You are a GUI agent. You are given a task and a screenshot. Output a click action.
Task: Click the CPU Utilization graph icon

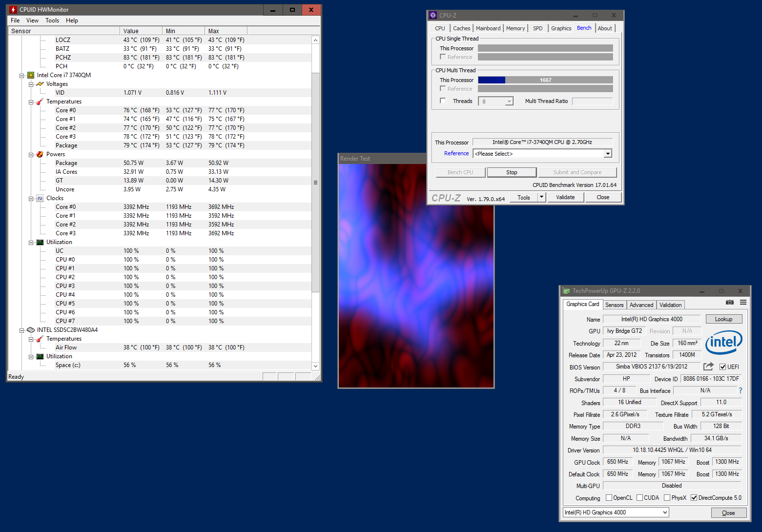tap(40, 242)
